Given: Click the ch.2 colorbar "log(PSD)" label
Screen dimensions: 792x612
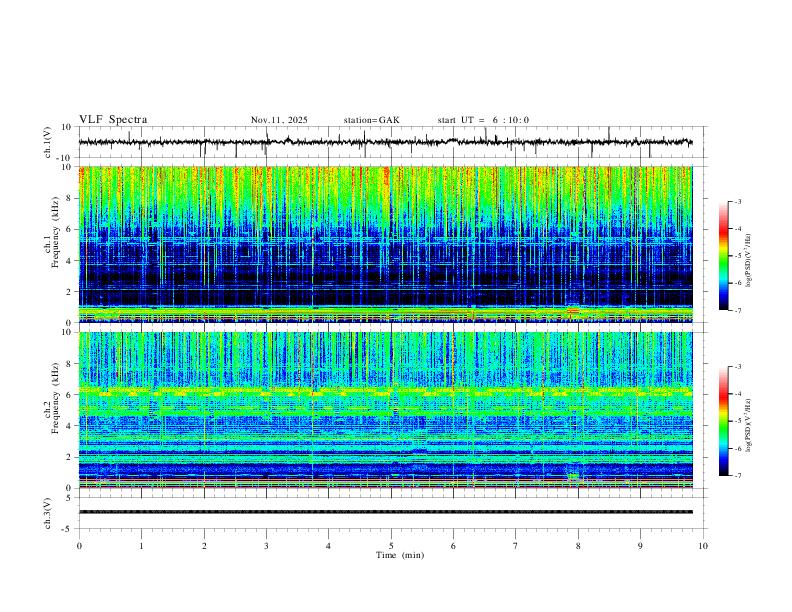Looking at the screenshot, I should point(748,425).
